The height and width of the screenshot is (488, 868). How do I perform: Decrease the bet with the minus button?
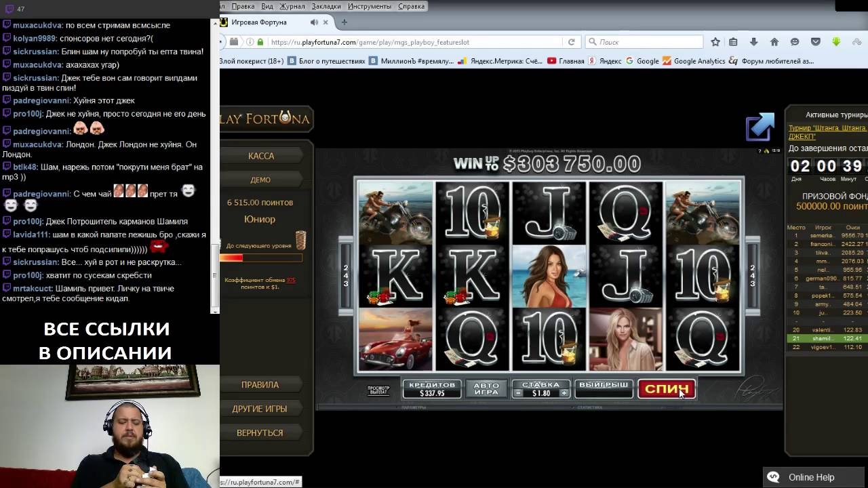(x=518, y=393)
